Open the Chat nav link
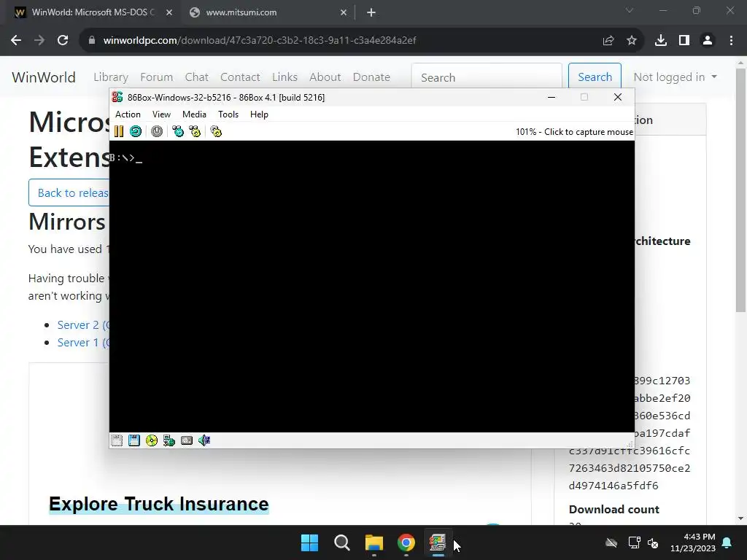The width and height of the screenshot is (747, 560). tap(197, 77)
